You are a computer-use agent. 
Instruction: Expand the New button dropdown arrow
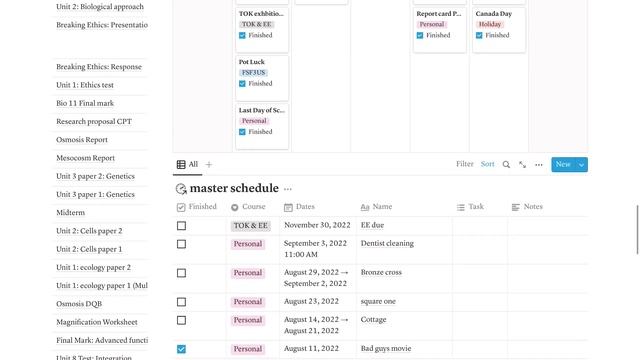coord(581,165)
